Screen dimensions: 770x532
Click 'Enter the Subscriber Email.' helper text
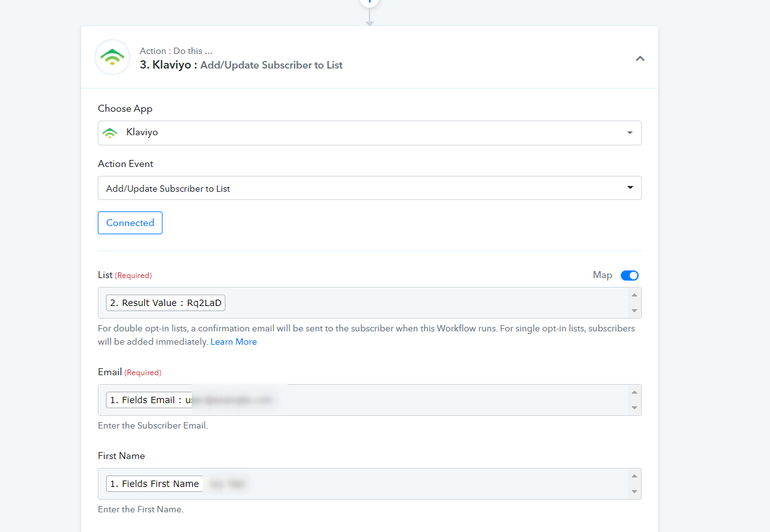153,425
